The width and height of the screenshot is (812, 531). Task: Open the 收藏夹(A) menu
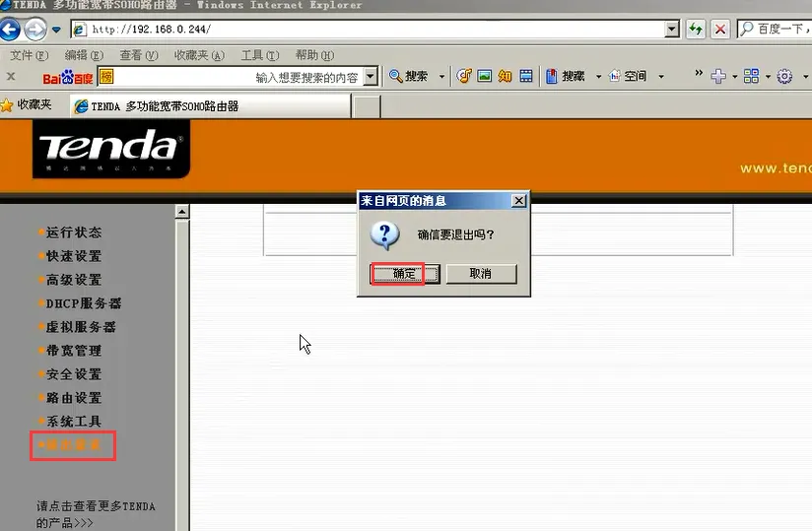[x=199, y=55]
